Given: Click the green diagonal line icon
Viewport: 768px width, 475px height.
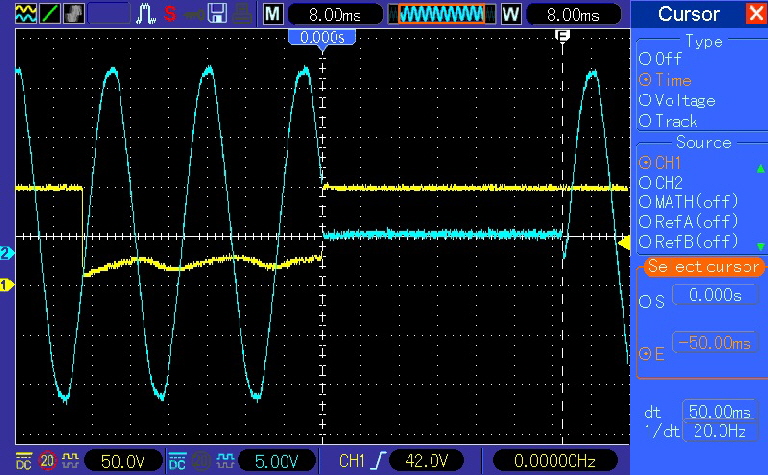Looking at the screenshot, I should pos(49,14).
